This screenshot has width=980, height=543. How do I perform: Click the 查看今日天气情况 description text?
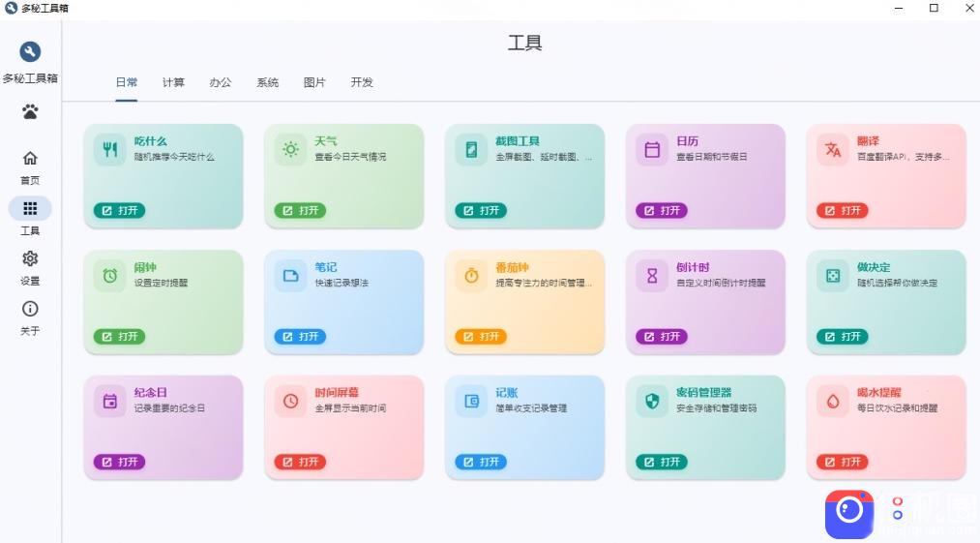coord(350,157)
